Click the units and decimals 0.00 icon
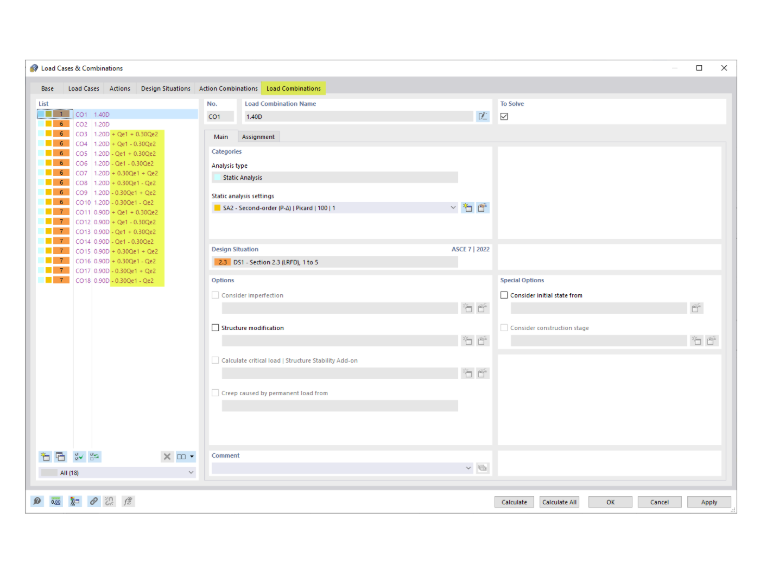Screen dimensions: 760x570 56,501
